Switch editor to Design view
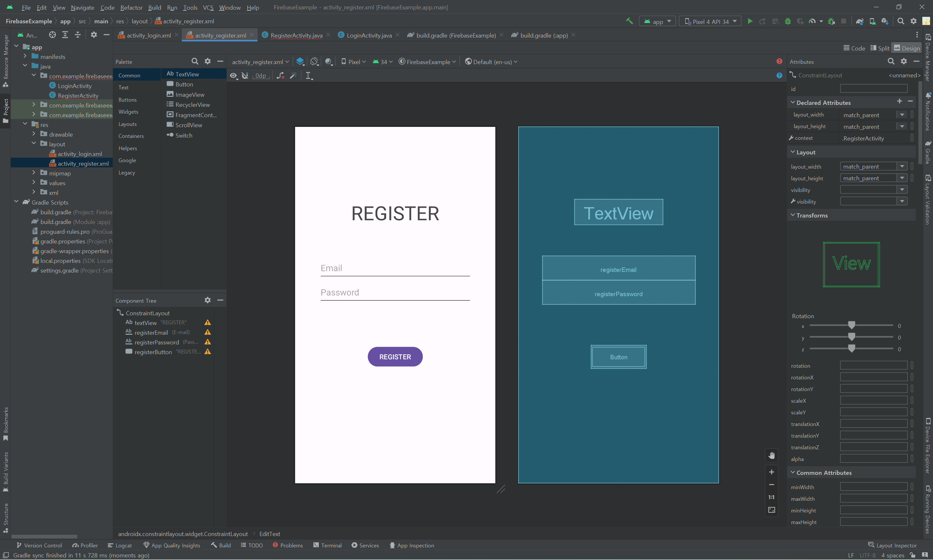Image resolution: width=933 pixels, height=560 pixels. [906, 48]
